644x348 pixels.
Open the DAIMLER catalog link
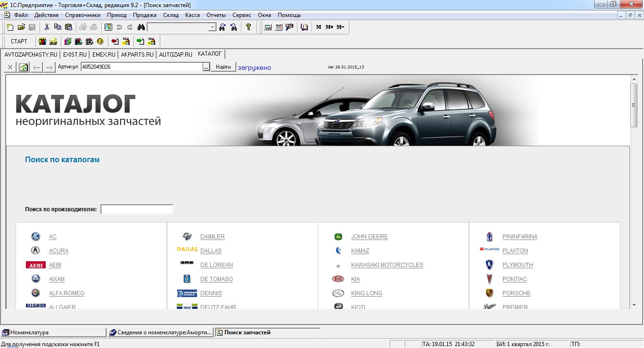tap(213, 237)
